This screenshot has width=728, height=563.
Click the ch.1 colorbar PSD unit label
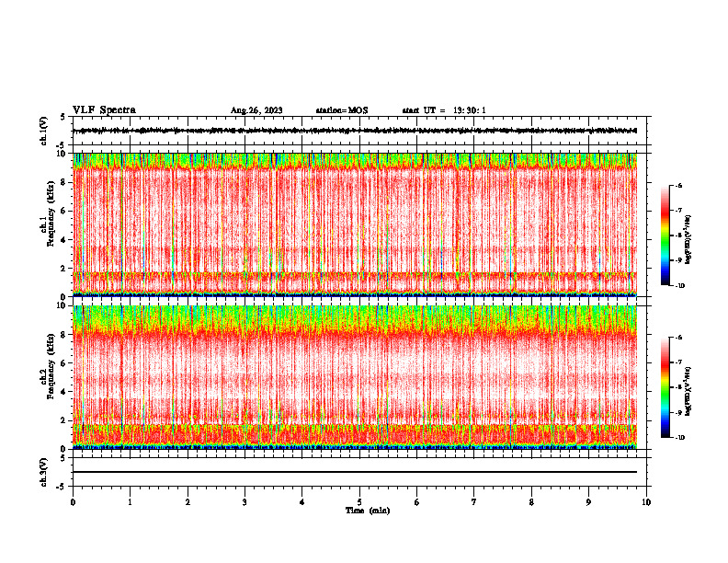coord(688,240)
